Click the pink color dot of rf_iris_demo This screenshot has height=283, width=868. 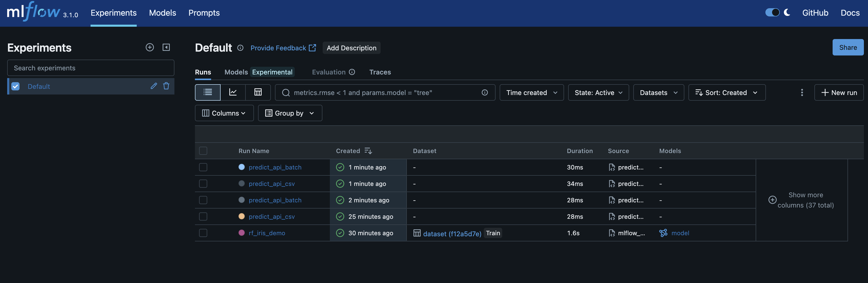click(242, 233)
